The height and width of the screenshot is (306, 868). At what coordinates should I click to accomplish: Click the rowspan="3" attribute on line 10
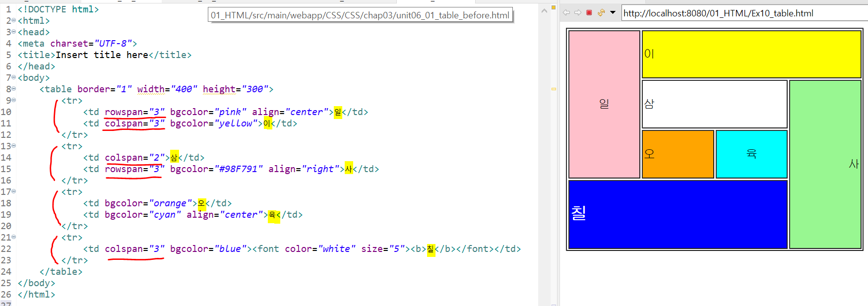[134, 112]
